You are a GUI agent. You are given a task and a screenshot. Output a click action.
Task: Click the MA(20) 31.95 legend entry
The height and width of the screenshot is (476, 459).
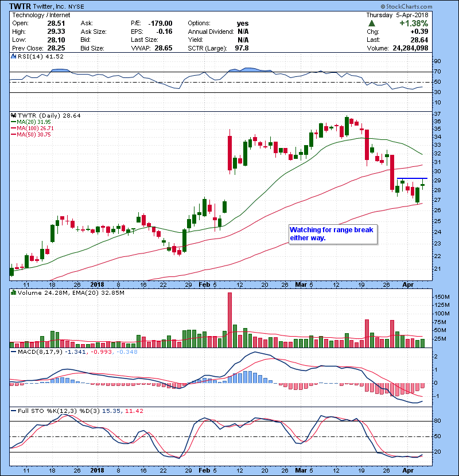click(34, 122)
